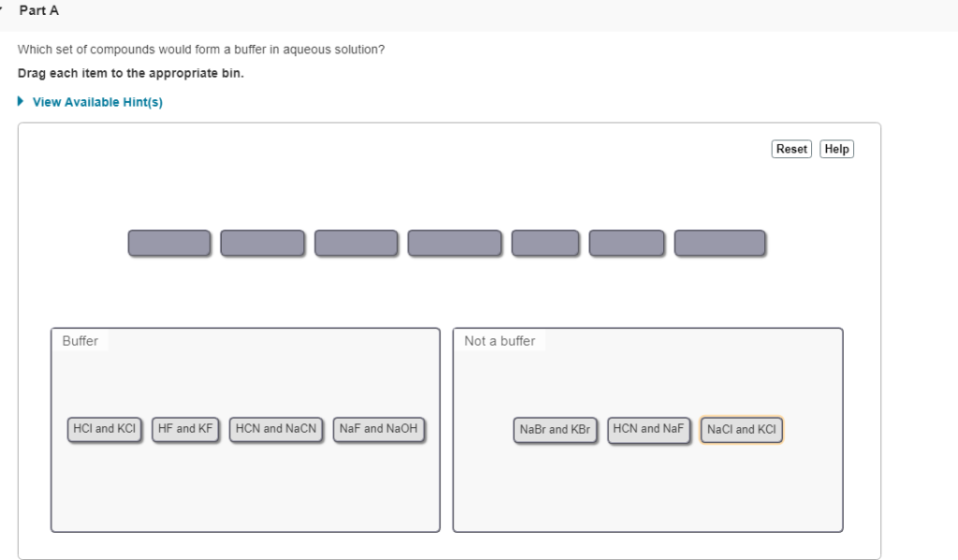Click the Help button
The image size is (958, 560).
[x=836, y=149]
